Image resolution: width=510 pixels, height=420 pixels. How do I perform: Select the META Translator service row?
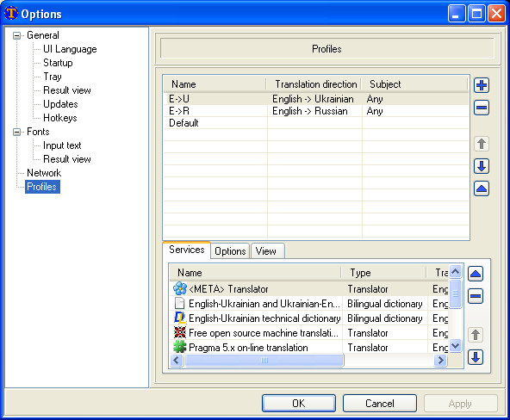coord(309,289)
